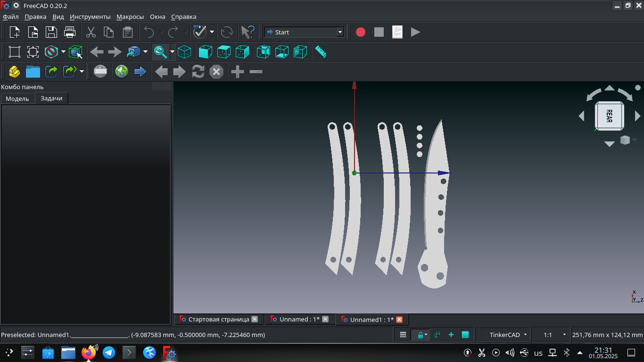Open the 1:1 scale dropdown
The width and height of the screenshot is (644, 362).
click(x=551, y=335)
